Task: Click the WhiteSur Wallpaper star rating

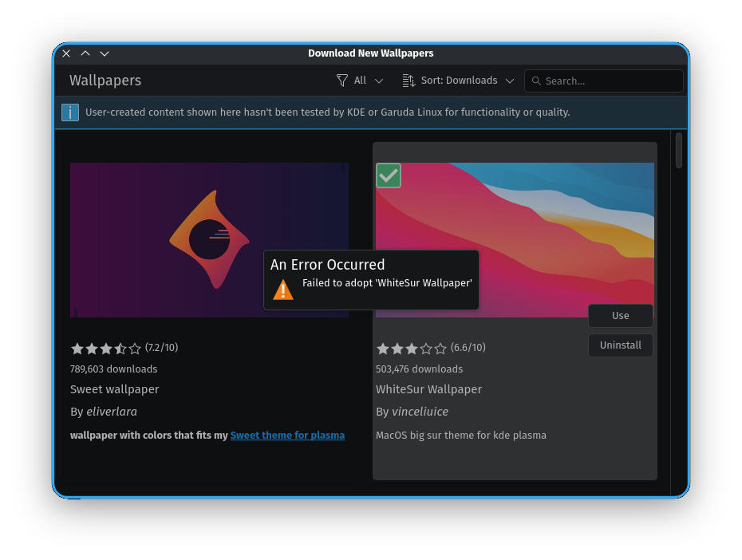Action: [412, 349]
